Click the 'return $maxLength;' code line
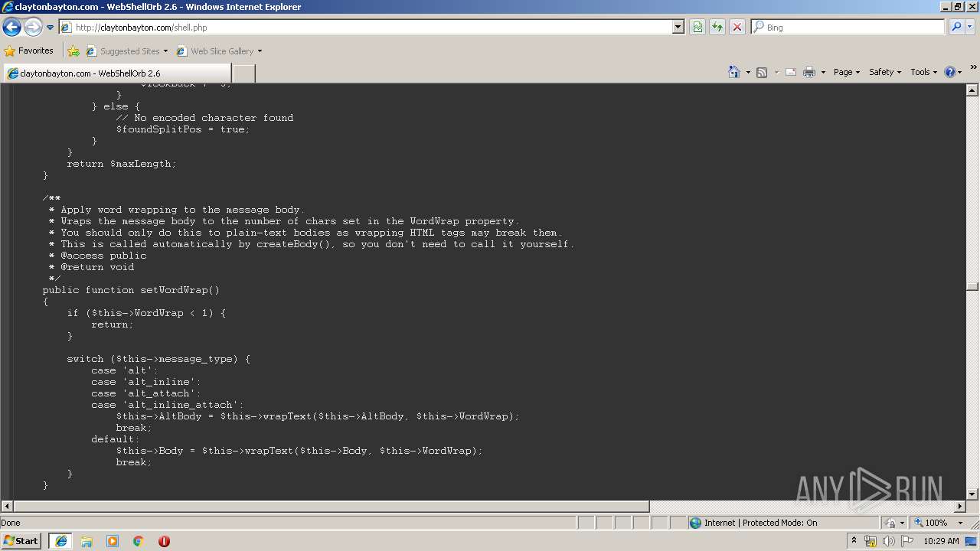This screenshot has width=980, height=551. [122, 164]
